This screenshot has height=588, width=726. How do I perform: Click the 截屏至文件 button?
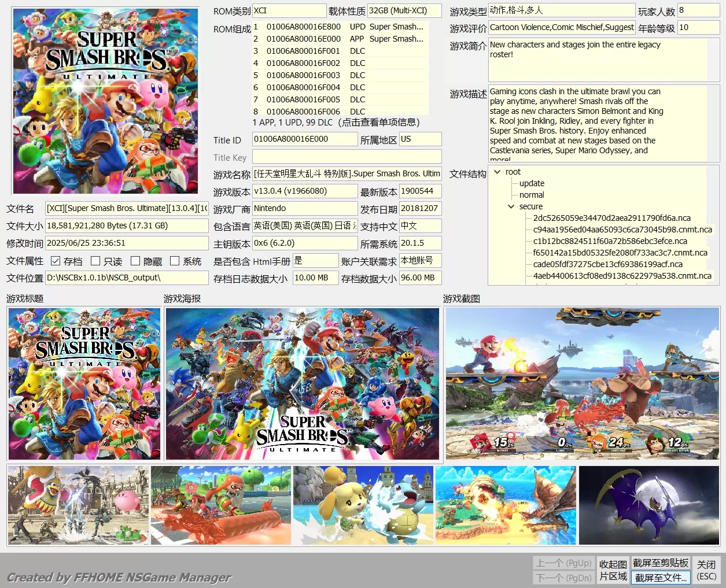pos(661,577)
